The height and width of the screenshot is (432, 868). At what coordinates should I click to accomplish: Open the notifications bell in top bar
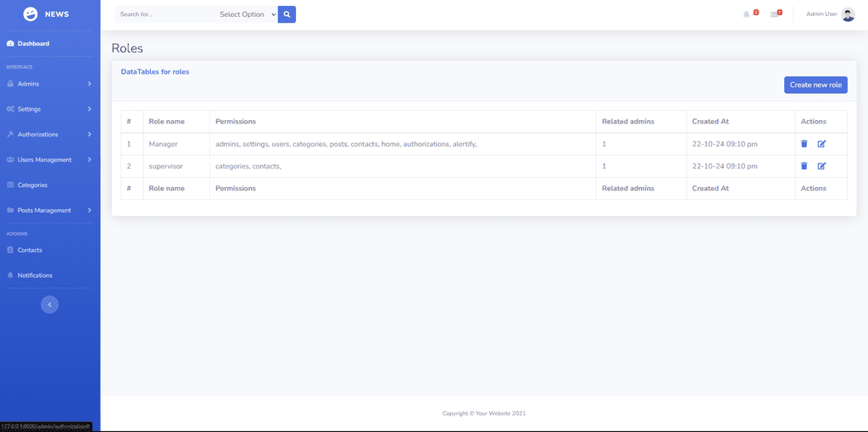coord(746,14)
